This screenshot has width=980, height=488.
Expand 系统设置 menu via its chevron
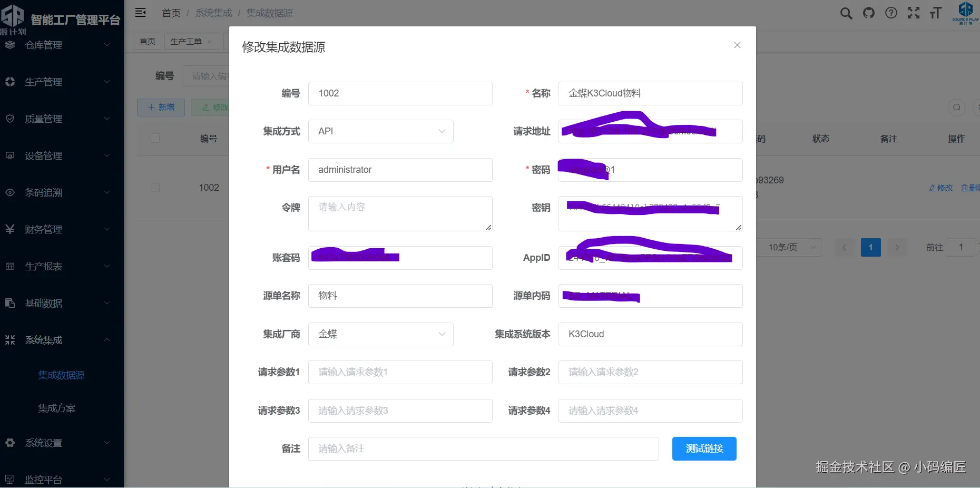(107, 443)
